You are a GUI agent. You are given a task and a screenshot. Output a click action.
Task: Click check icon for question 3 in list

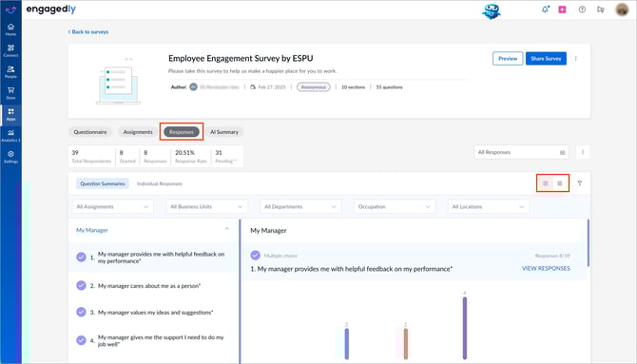(x=81, y=312)
